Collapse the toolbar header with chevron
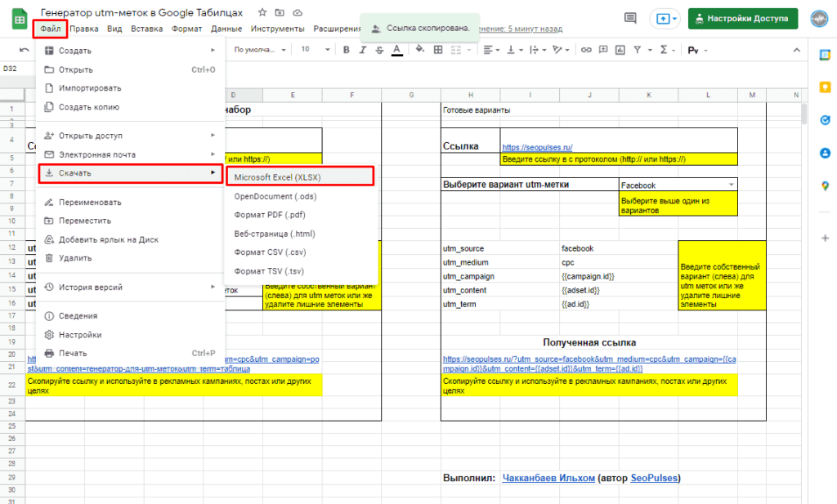Viewport: 837px width, 504px height. click(796, 50)
